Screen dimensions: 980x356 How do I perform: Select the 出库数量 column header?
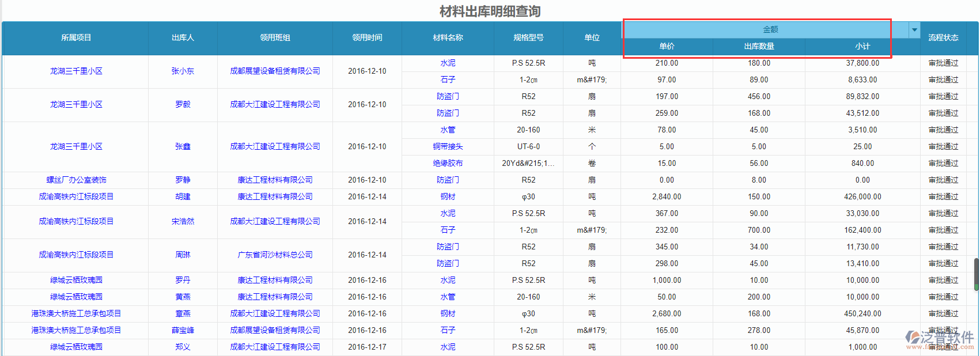tap(759, 47)
